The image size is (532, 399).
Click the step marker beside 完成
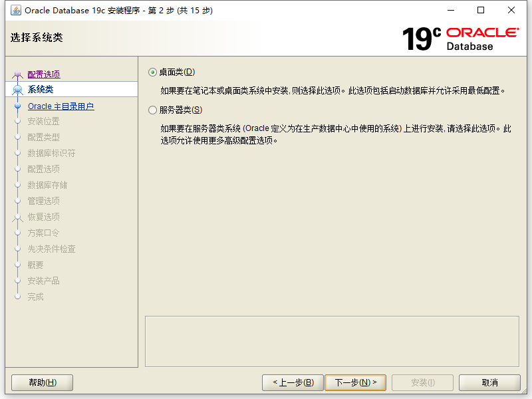coord(18,297)
